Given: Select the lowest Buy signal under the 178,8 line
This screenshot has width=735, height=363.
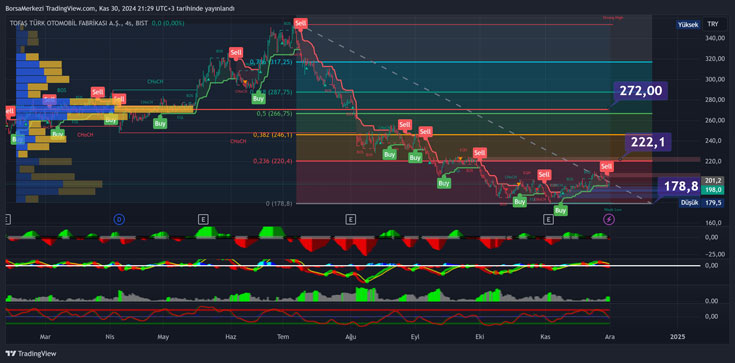Looking at the screenshot, I should point(561,210).
